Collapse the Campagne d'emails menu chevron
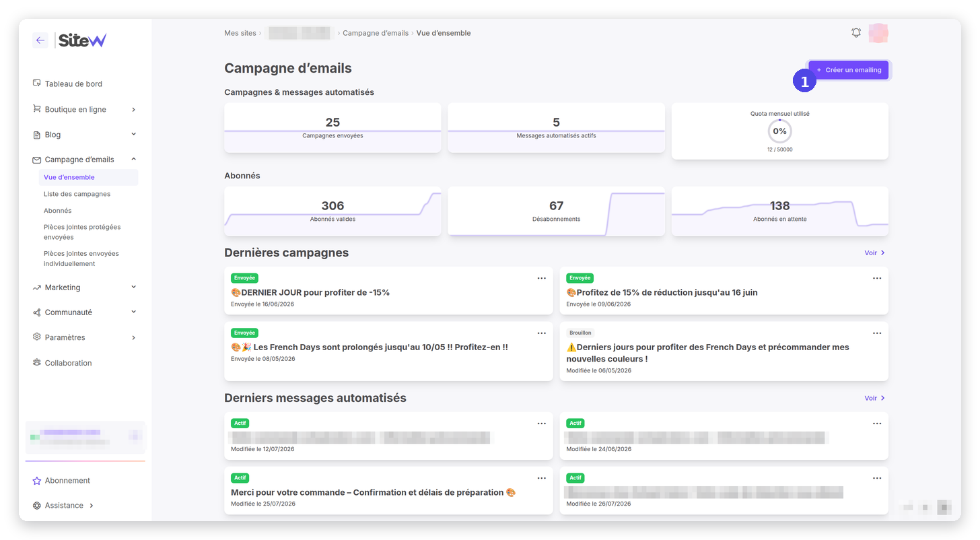Viewport: 980px width, 540px height. tap(133, 159)
